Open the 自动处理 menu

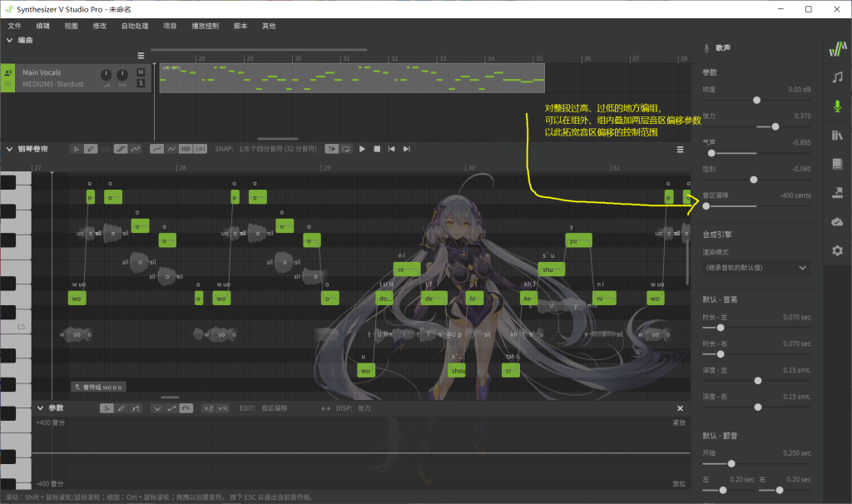tap(135, 26)
